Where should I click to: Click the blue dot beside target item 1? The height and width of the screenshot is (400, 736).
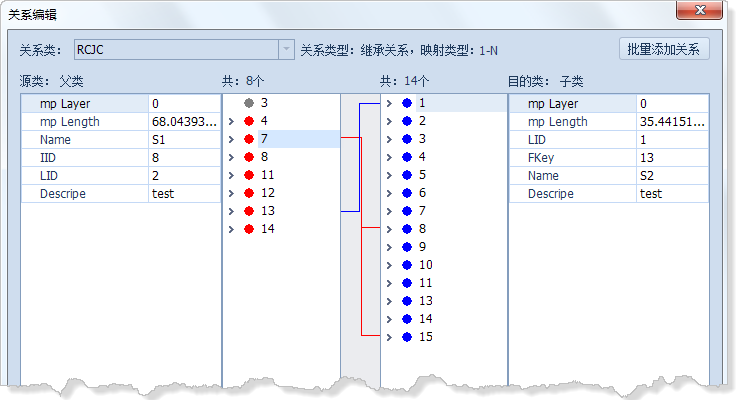(406, 103)
